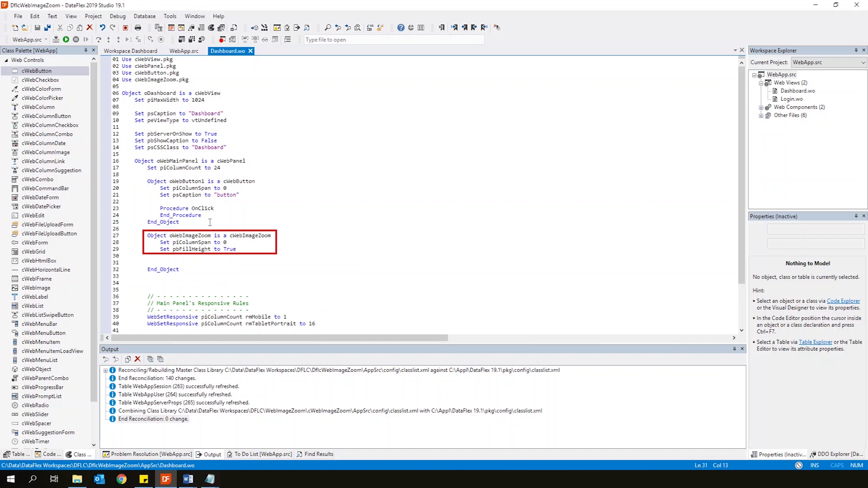This screenshot has height=488, width=868.
Task: Click the Undo toolbar icon
Action: [x=103, y=28]
